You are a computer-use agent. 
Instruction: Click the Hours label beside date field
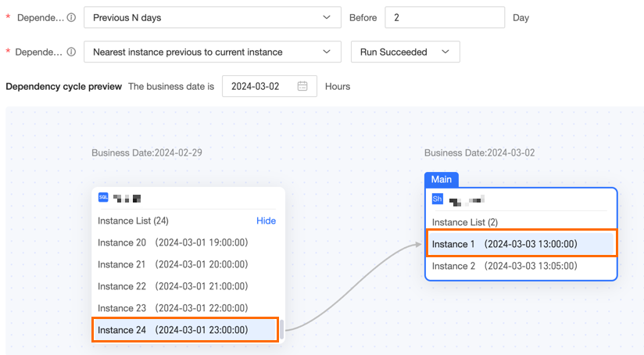coord(338,86)
